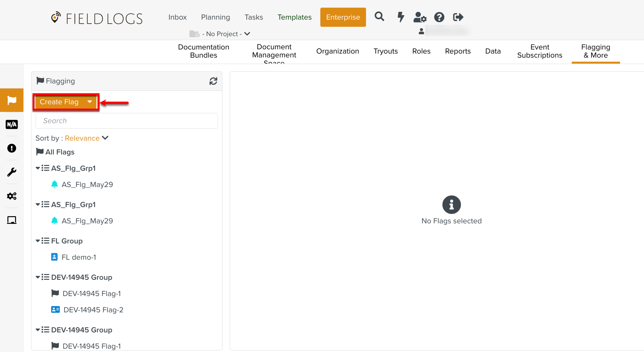Switch to the Reports tab
Screen dimensions: 644x352
[x=458, y=51]
